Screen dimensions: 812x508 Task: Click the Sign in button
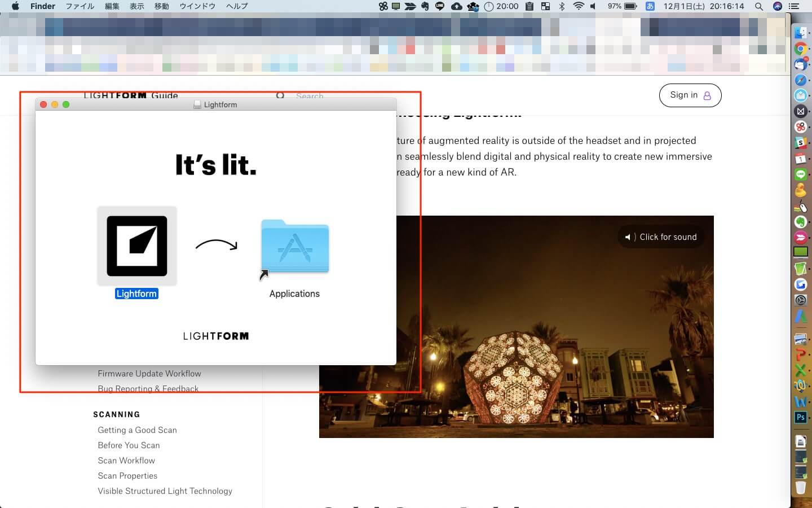pyautogui.click(x=690, y=95)
